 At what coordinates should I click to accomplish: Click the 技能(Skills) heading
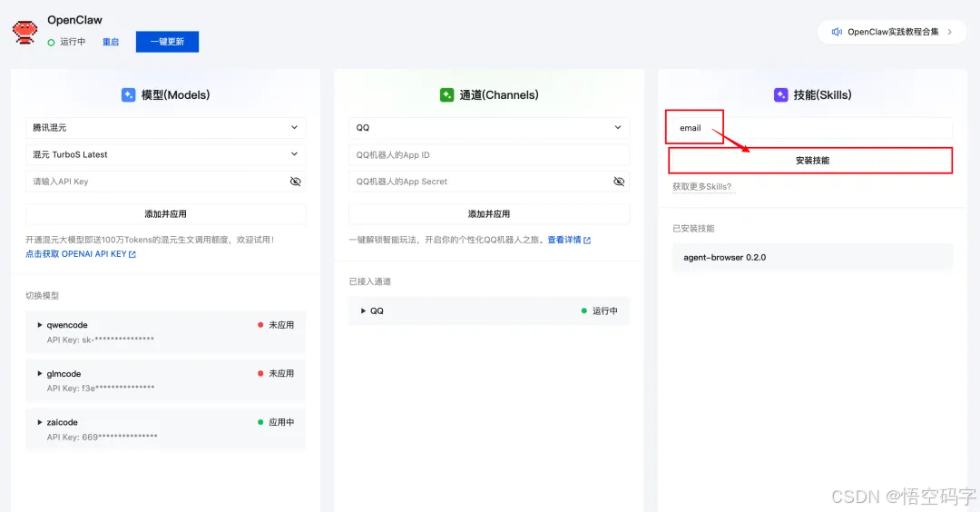822,95
